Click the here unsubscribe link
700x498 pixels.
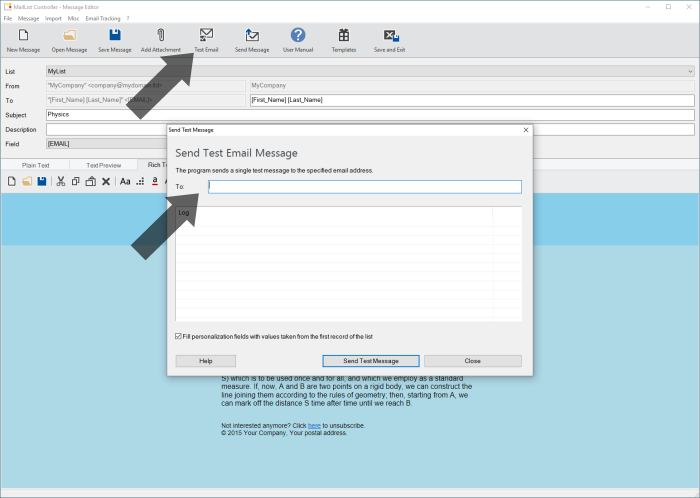[314, 426]
